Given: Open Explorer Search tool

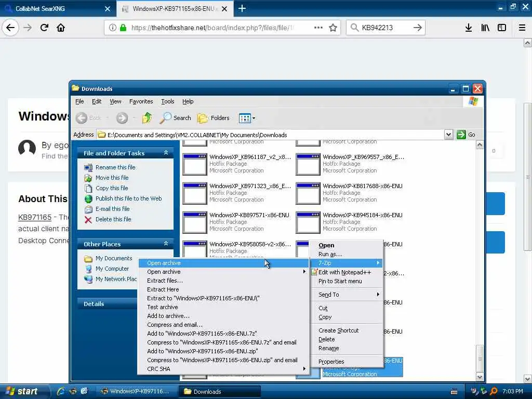Looking at the screenshot, I should point(176,118).
